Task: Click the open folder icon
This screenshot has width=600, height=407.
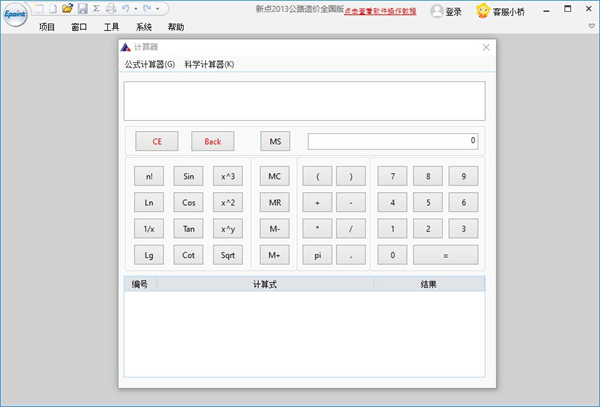Action: pos(67,8)
